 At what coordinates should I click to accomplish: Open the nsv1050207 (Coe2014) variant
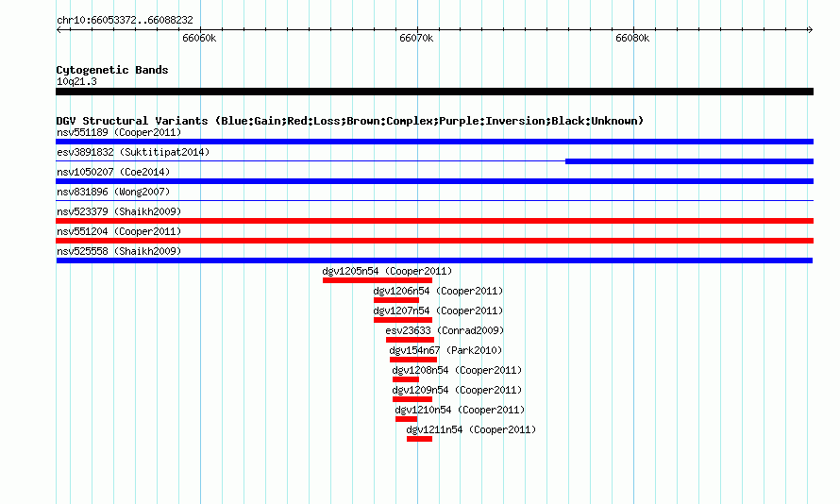click(113, 172)
